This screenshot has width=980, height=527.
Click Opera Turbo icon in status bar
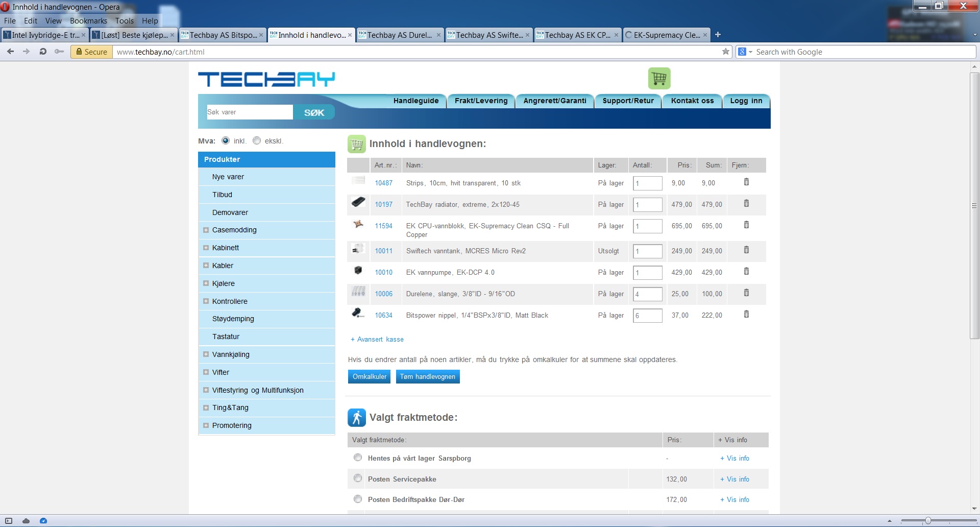43,521
